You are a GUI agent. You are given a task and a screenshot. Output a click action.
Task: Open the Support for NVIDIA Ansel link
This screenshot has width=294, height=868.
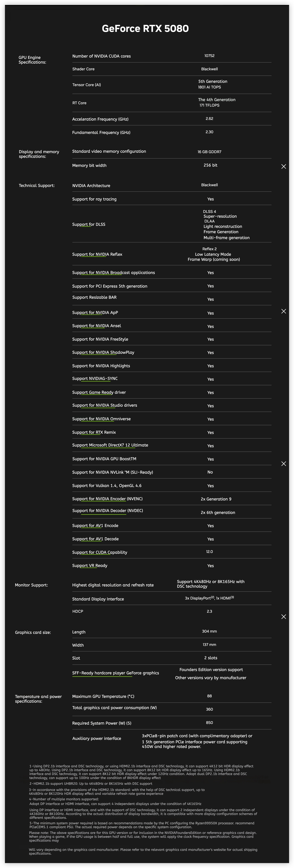click(97, 326)
